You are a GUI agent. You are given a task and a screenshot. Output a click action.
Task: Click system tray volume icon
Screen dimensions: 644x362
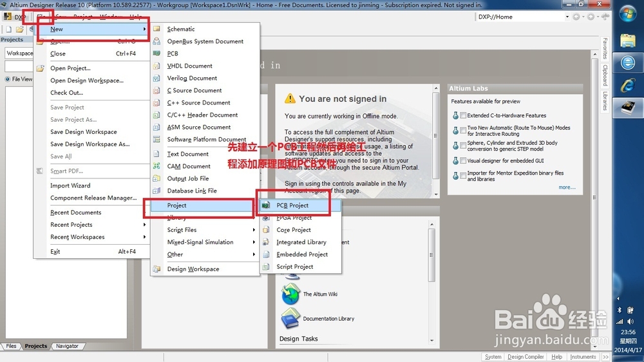point(631,321)
